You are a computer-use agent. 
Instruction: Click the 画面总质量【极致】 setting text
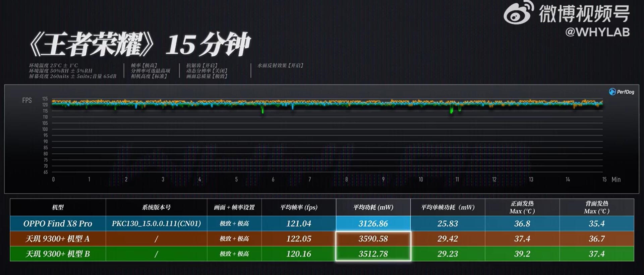(x=207, y=76)
